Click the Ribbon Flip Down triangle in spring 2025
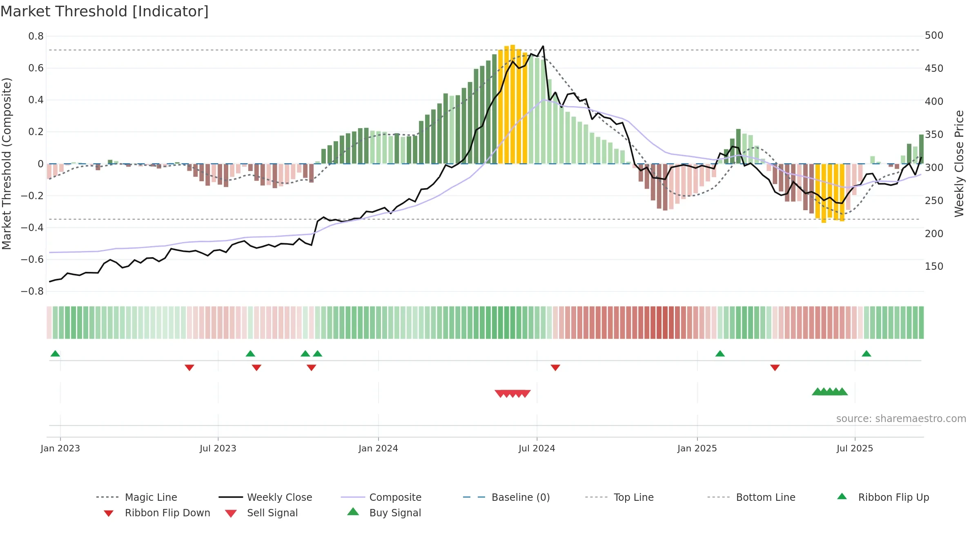 coord(775,368)
